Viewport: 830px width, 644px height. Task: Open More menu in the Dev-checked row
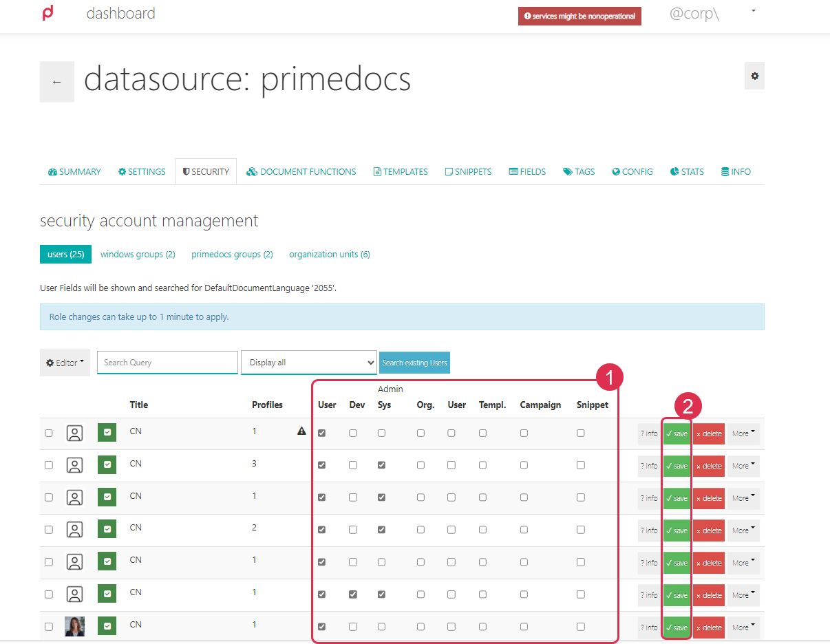coord(743,595)
